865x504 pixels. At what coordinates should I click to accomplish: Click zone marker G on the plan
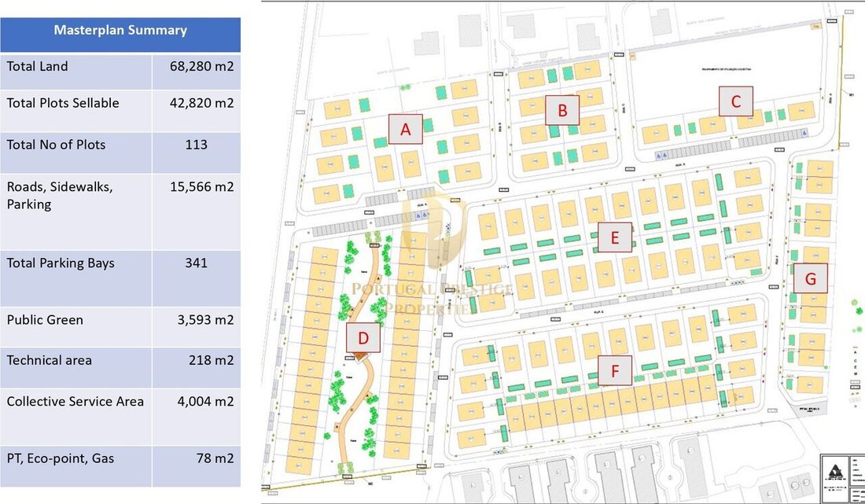tap(811, 278)
